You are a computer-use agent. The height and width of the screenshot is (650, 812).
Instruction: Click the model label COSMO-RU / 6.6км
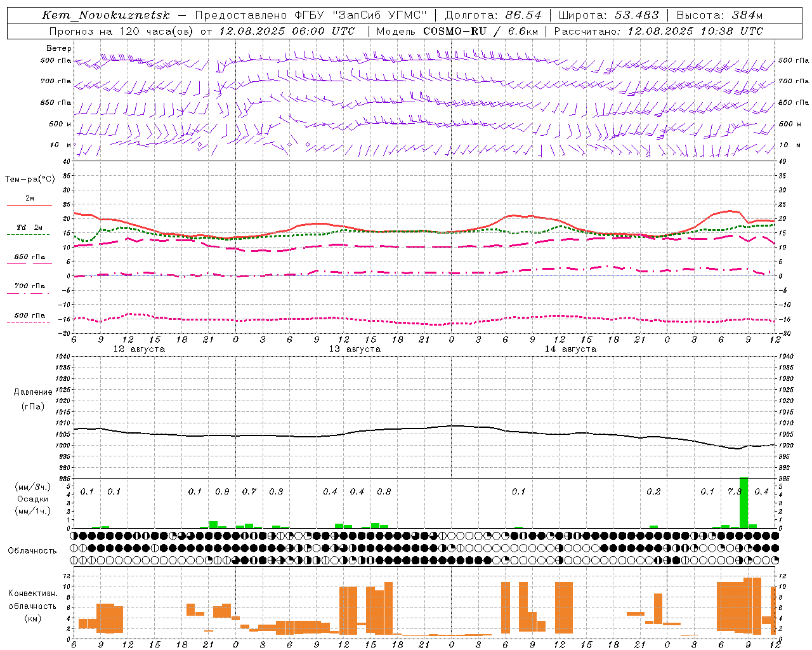point(480,31)
